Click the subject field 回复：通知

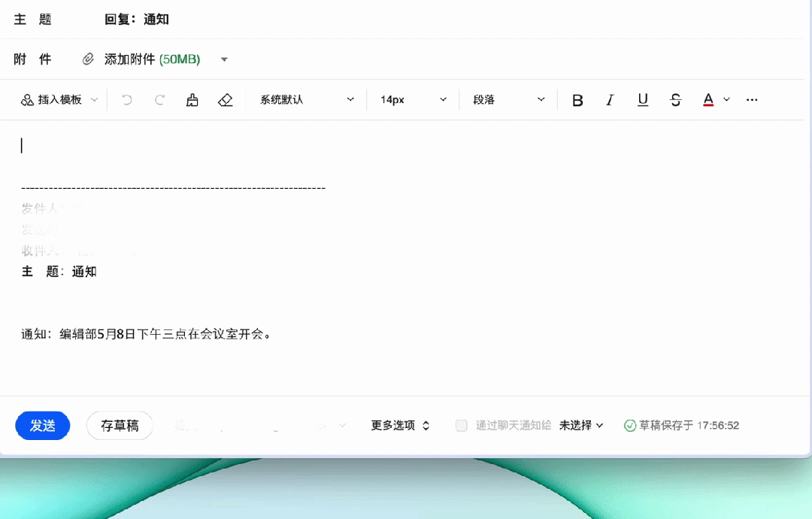click(x=137, y=19)
